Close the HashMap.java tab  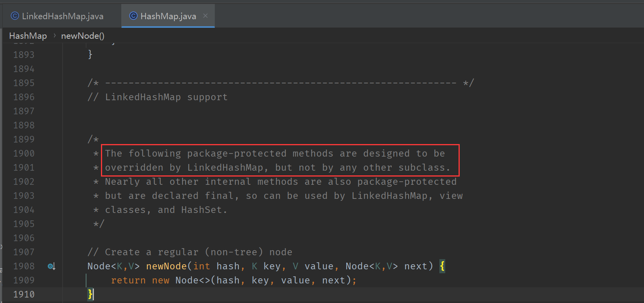click(205, 16)
